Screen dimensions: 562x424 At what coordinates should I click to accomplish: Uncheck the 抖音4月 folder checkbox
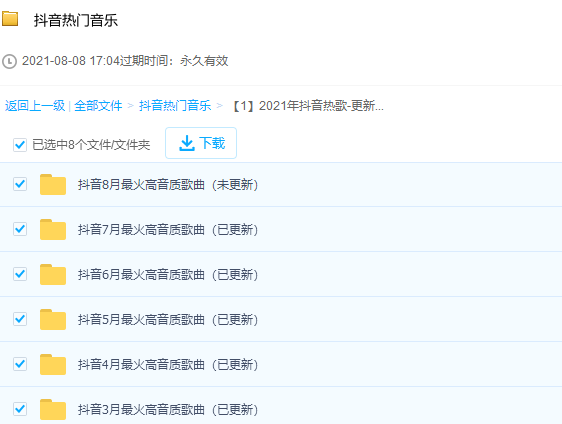[x=20, y=364]
